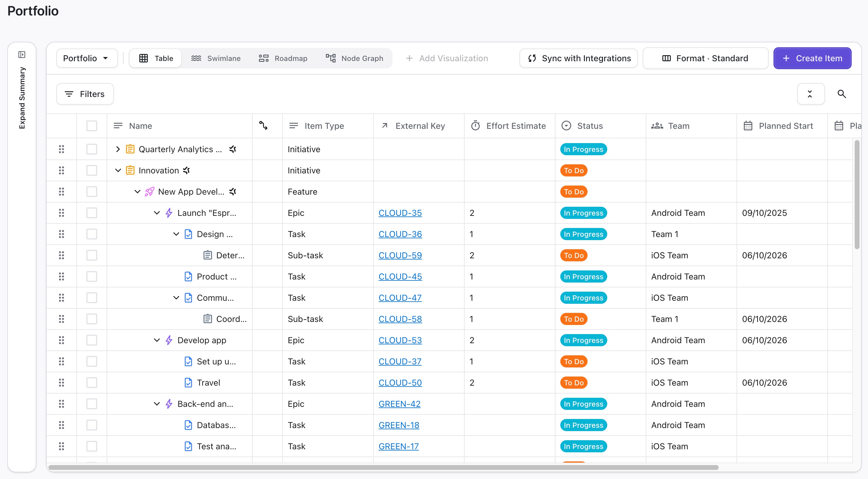Click the collapse all rows icon

click(x=810, y=94)
